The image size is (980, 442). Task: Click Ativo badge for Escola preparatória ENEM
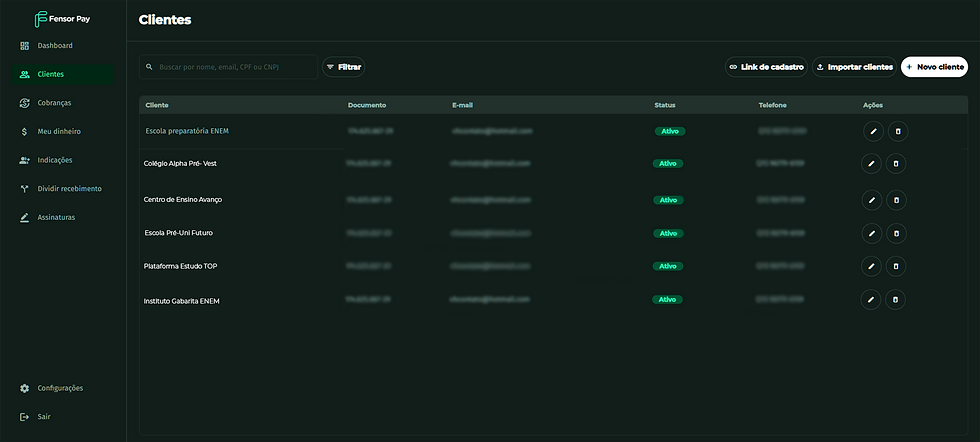670,131
